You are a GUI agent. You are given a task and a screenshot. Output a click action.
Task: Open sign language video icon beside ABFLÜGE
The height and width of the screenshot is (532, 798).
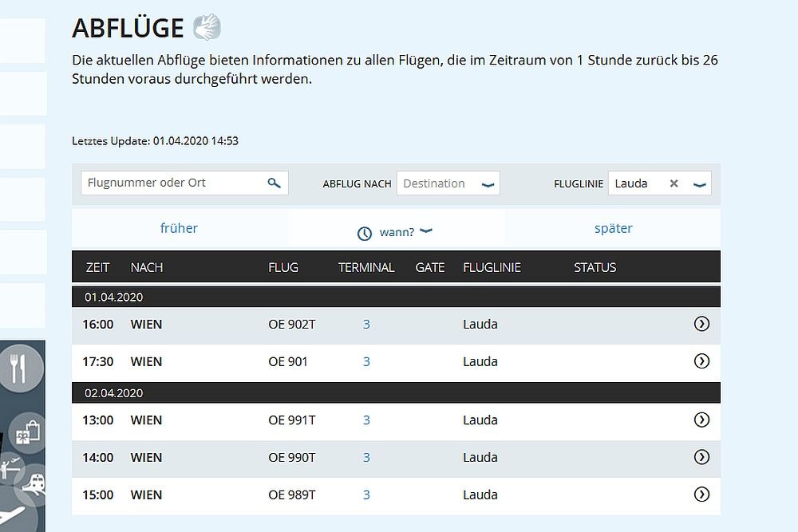207,27
